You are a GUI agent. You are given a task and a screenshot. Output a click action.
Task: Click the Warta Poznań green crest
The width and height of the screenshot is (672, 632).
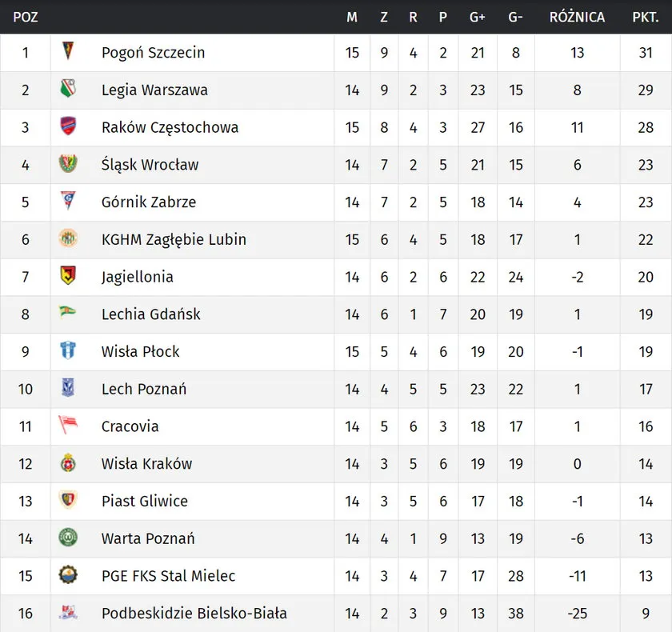tap(68, 538)
